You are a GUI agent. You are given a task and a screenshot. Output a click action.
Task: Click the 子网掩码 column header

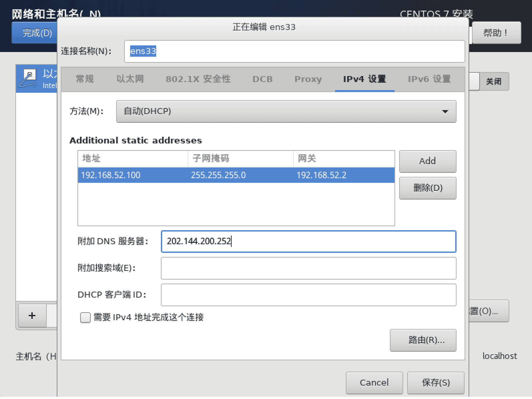point(241,159)
